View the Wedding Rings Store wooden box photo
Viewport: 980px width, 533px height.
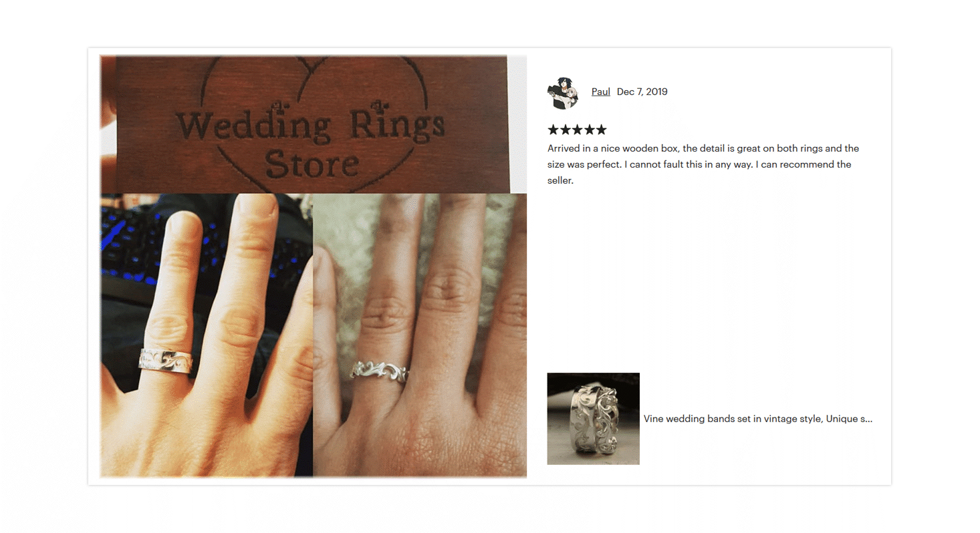point(313,124)
